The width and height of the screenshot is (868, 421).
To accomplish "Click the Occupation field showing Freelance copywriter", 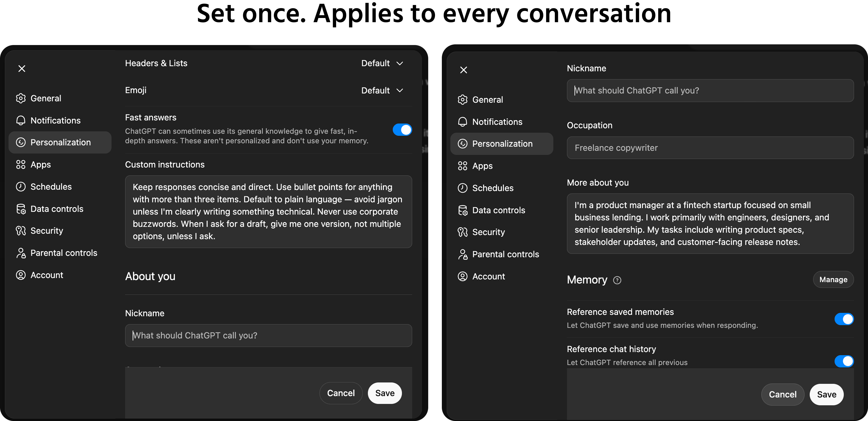I will [x=710, y=148].
